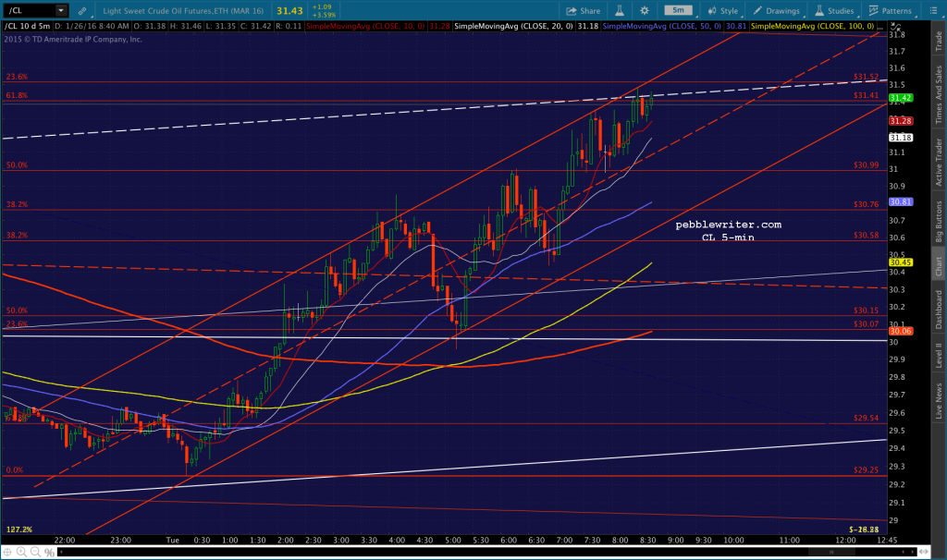Click the scrollbar left arrow

pyautogui.click(x=60, y=552)
